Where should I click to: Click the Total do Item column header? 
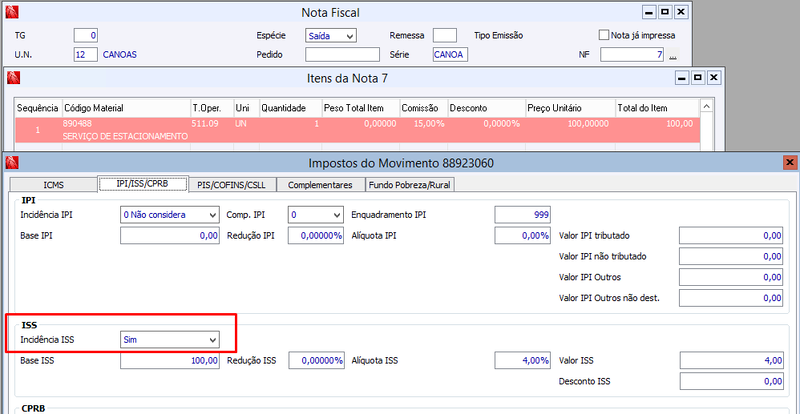click(657, 108)
